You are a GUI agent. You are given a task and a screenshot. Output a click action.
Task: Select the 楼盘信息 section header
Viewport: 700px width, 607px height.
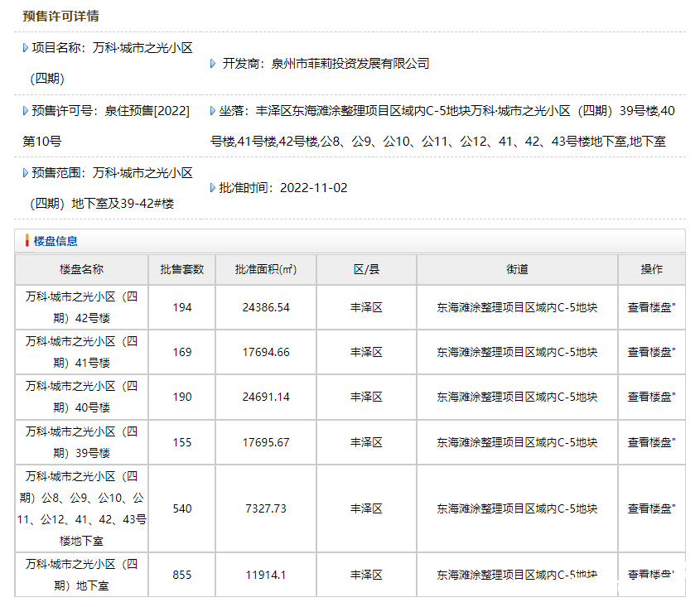click(x=350, y=241)
